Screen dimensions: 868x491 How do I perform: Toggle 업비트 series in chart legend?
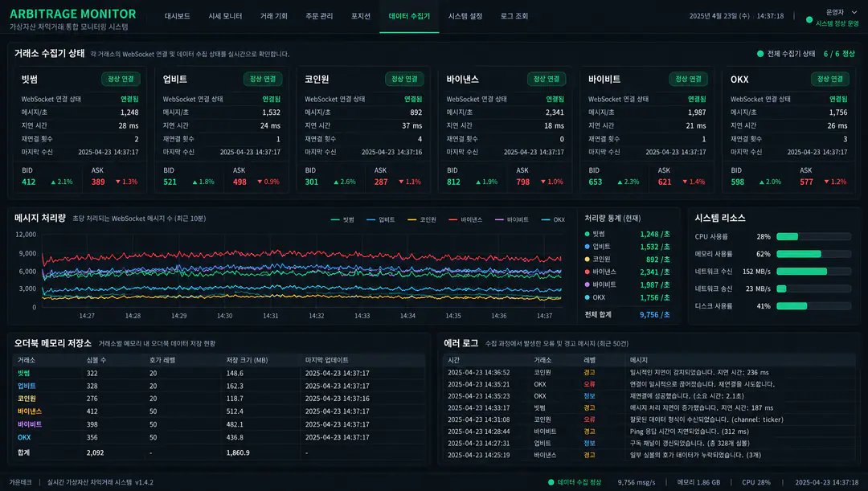click(381, 219)
